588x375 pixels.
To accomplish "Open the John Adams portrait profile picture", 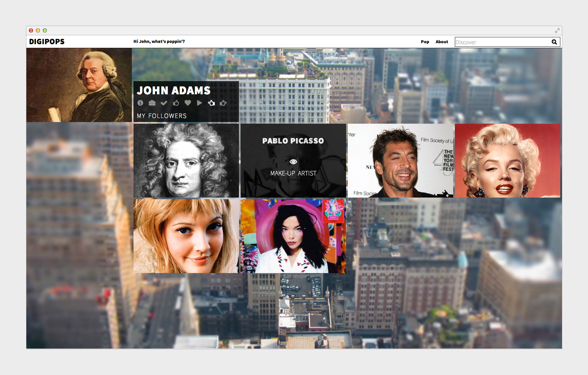I will [79, 85].
